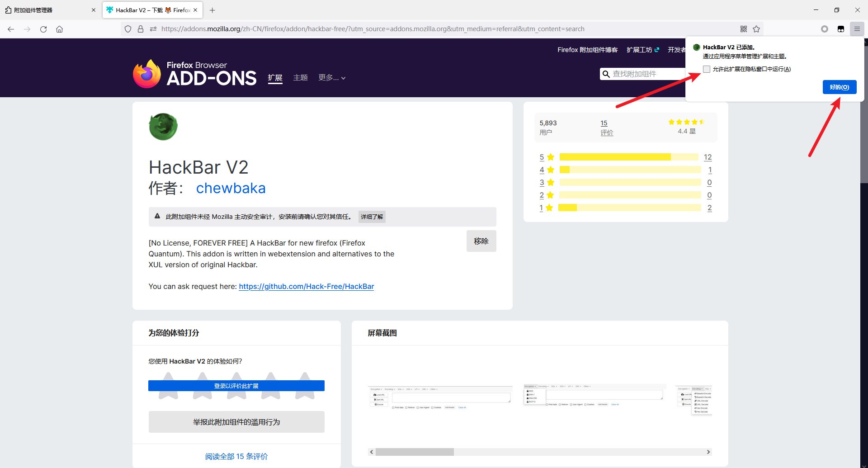Open the HackBar GitHub link
Image resolution: width=868 pixels, height=468 pixels.
point(306,287)
